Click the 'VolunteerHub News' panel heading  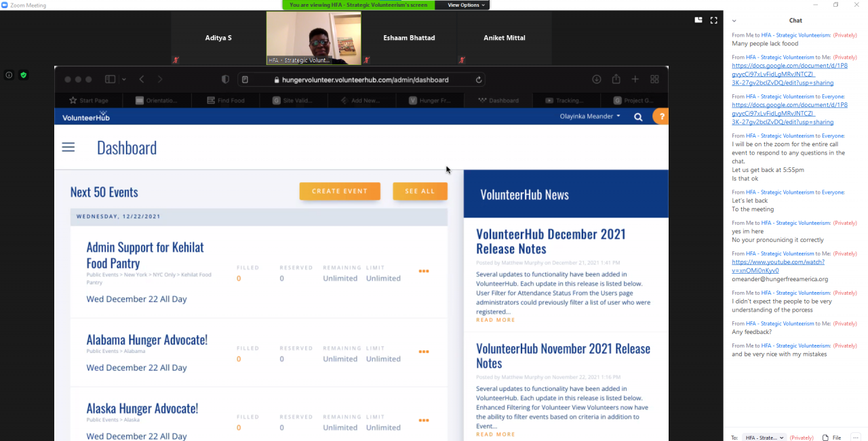[x=524, y=194]
